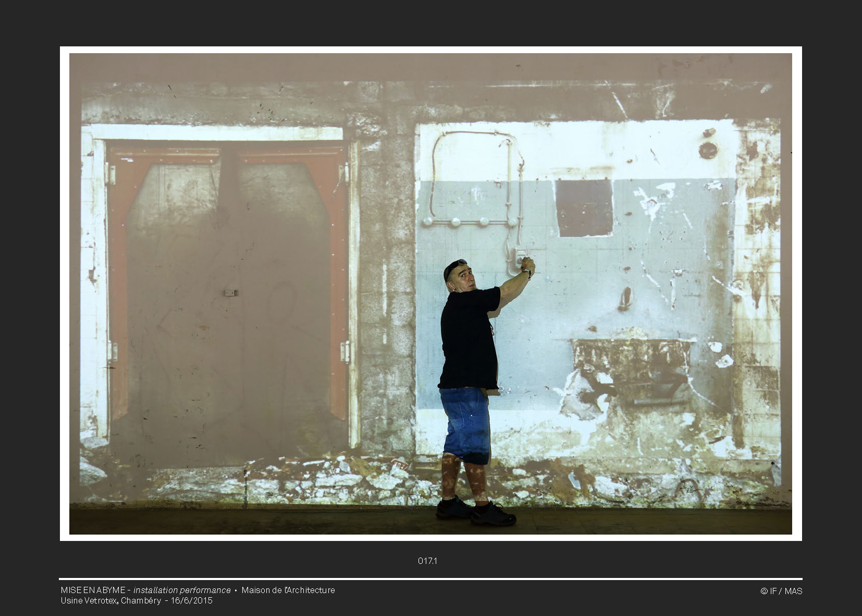The image size is (862, 616).
Task: Select the MISE EN ABYME title text
Action: [x=93, y=590]
